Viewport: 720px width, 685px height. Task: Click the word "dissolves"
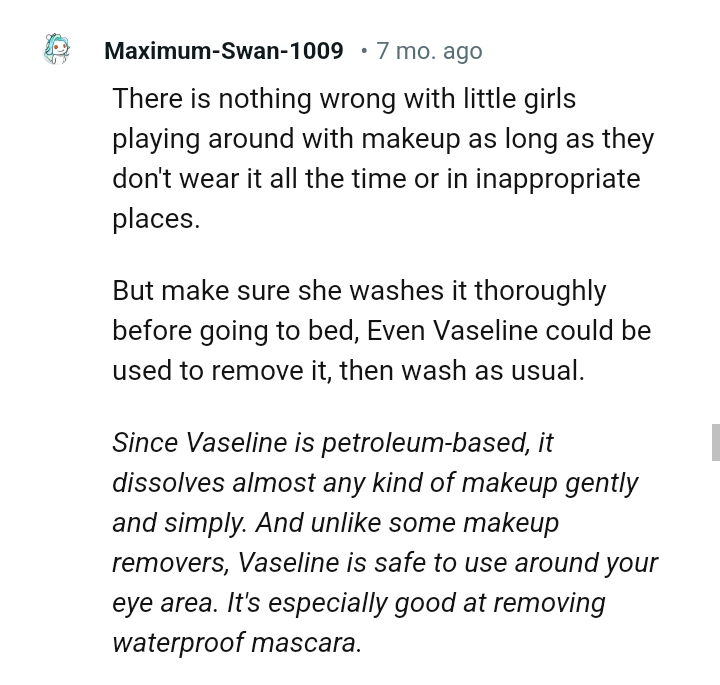tap(168, 483)
